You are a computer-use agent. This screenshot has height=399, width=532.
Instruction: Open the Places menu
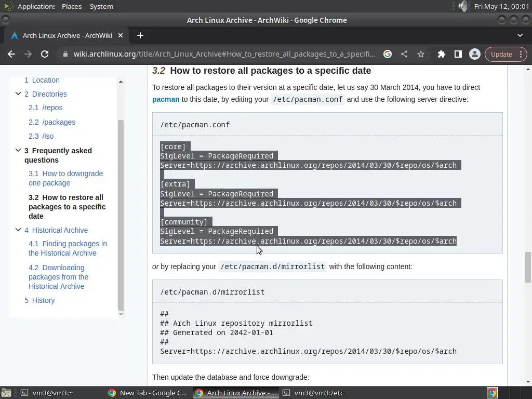(72, 6)
